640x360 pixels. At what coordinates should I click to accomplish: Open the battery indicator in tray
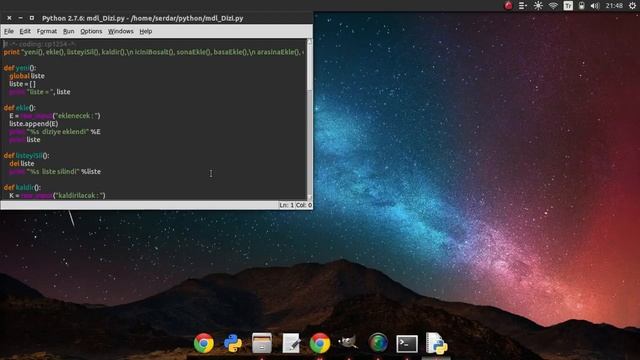tap(582, 5)
